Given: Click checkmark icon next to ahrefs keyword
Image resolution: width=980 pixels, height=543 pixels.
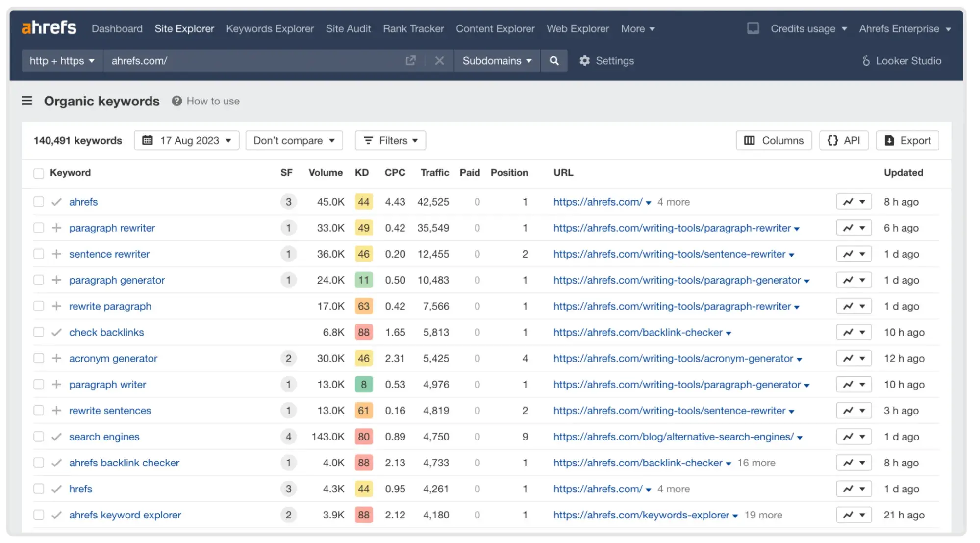Looking at the screenshot, I should (x=57, y=202).
